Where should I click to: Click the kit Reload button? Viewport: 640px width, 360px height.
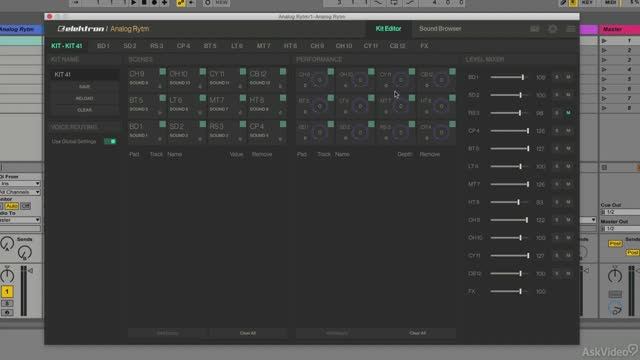point(84,98)
